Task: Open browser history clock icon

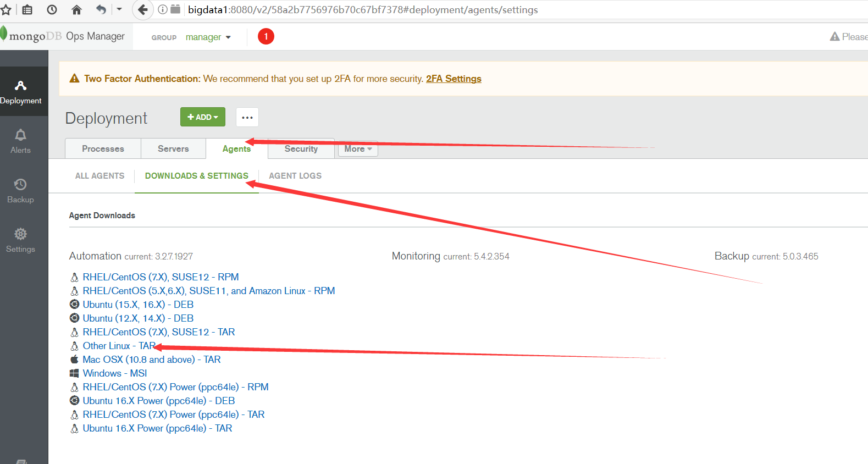Action: pos(52,9)
